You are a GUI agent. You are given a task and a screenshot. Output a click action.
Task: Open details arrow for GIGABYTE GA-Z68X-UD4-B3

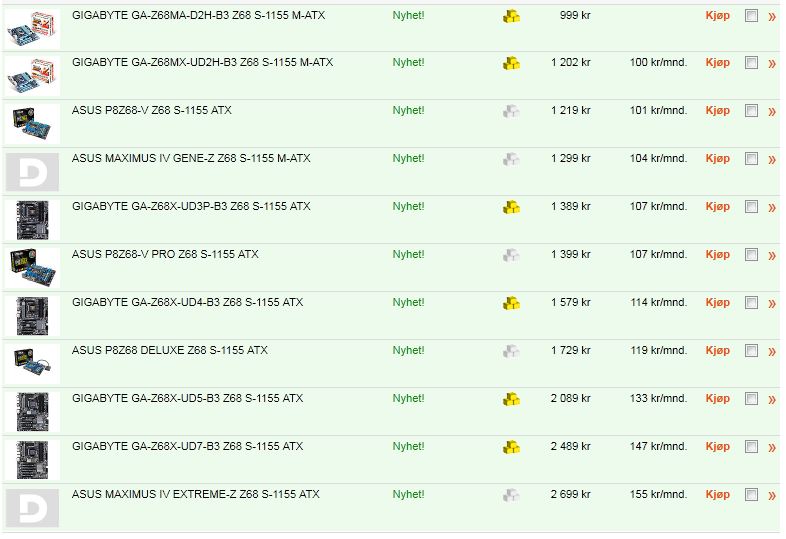pyautogui.click(x=772, y=304)
